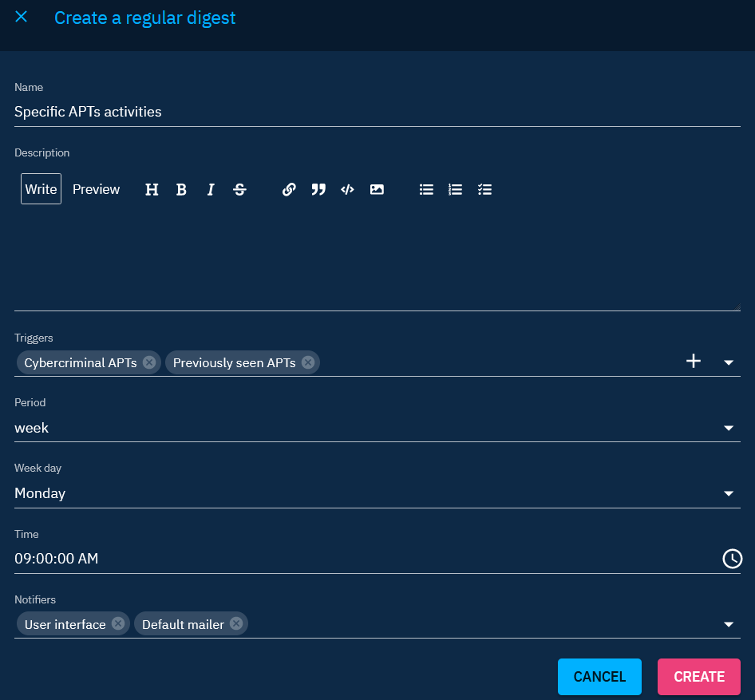Remove the Cybercriminal APTs trigger
The width and height of the screenshot is (755, 700).
148,362
